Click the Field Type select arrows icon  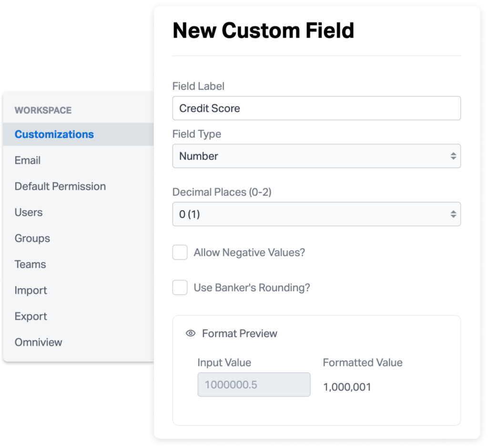[453, 156]
